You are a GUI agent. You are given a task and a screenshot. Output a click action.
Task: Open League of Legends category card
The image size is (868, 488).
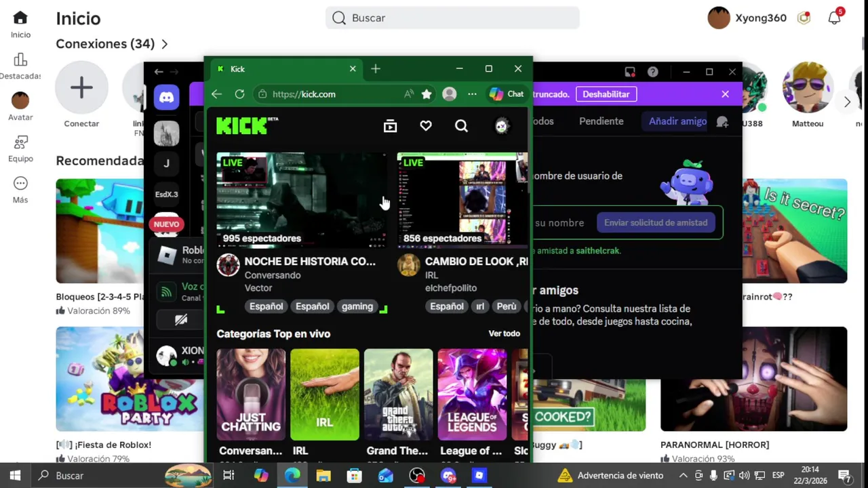tap(472, 394)
